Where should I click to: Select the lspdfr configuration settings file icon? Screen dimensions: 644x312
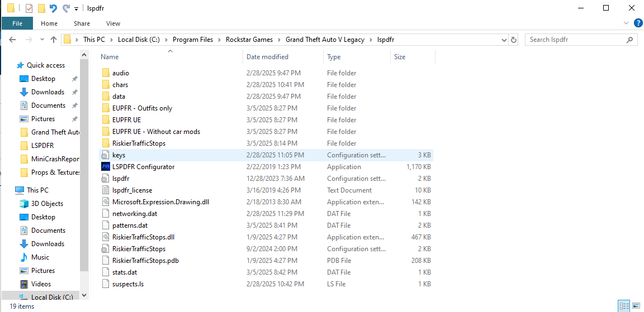(x=106, y=179)
